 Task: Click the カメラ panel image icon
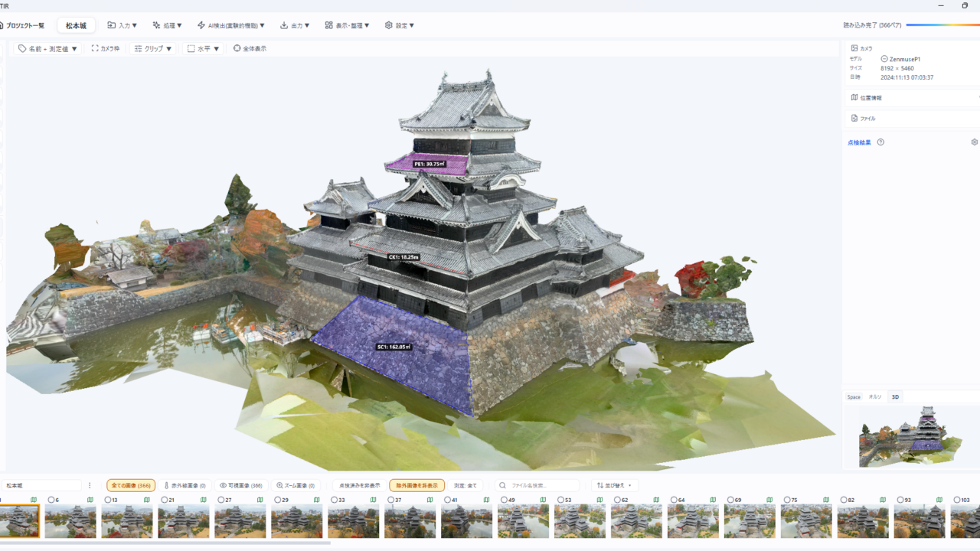point(854,48)
